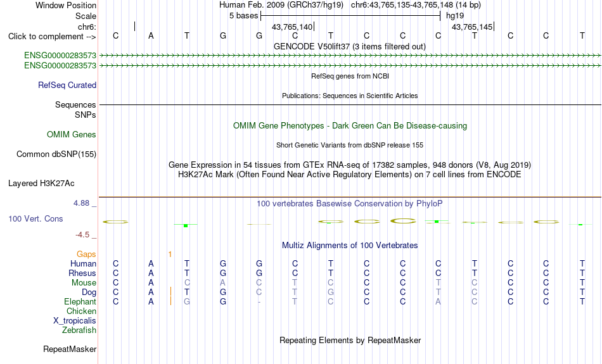The height and width of the screenshot is (364, 602).
Task: Open the RefSeq Curated track label
Action: click(x=67, y=85)
